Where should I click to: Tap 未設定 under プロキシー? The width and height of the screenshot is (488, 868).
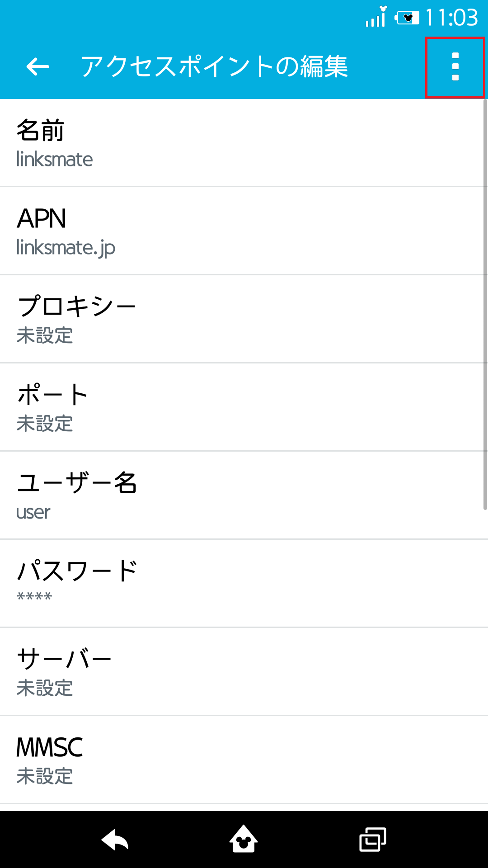tap(44, 336)
